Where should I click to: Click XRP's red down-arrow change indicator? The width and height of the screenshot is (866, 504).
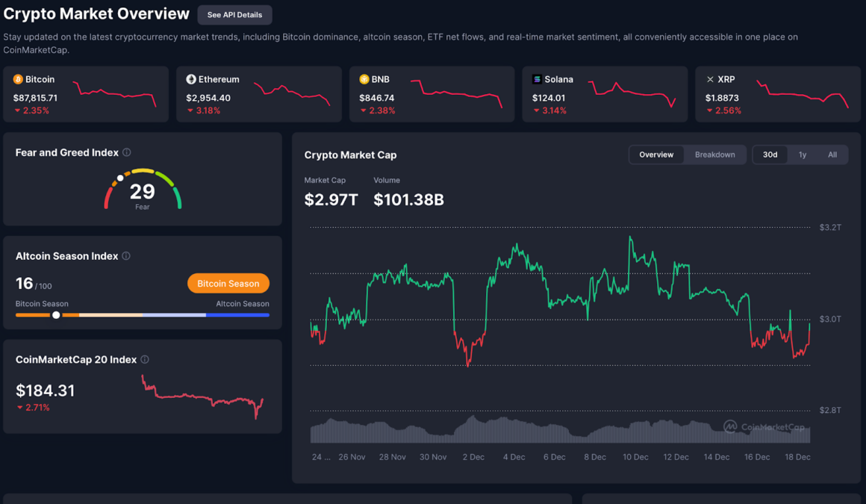[709, 111]
